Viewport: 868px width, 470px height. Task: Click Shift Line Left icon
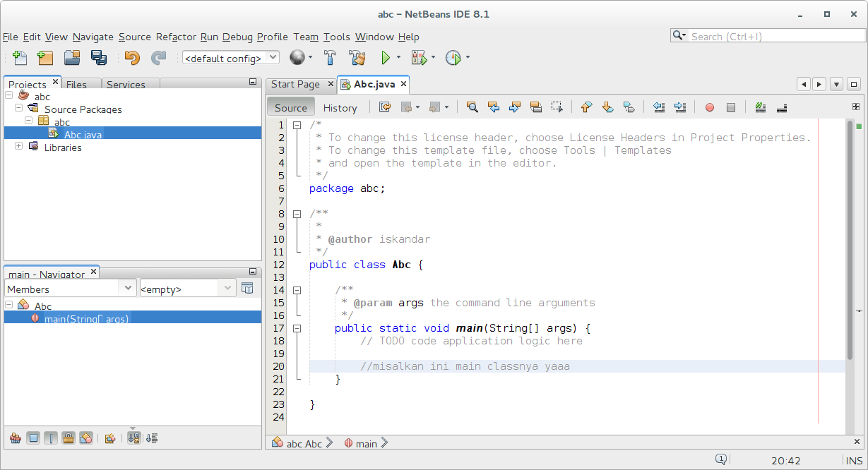(659, 107)
